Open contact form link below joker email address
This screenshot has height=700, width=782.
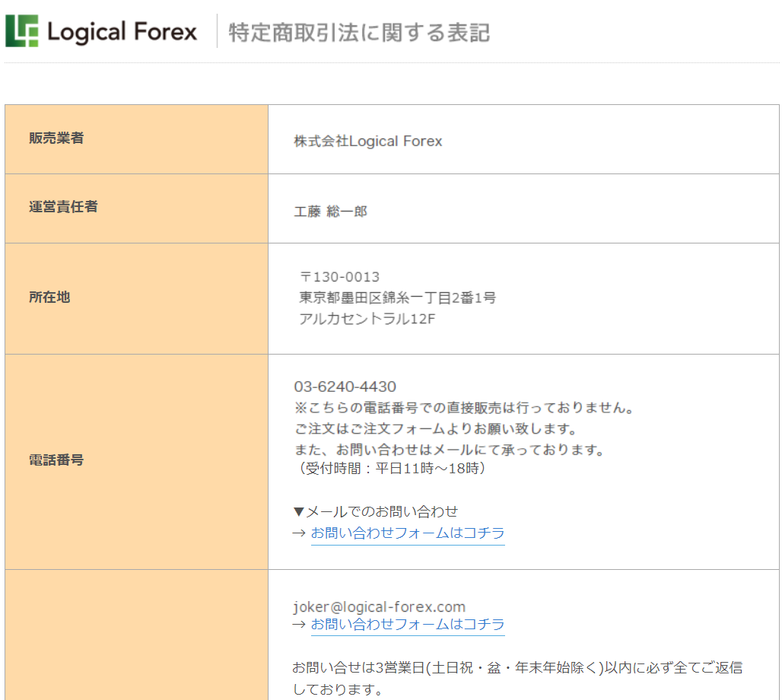408,624
